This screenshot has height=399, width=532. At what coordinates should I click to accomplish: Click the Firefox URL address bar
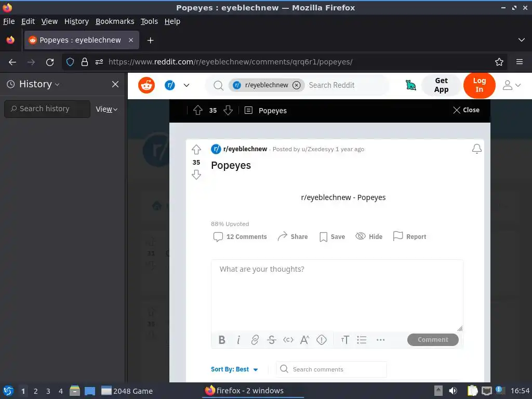click(x=285, y=62)
